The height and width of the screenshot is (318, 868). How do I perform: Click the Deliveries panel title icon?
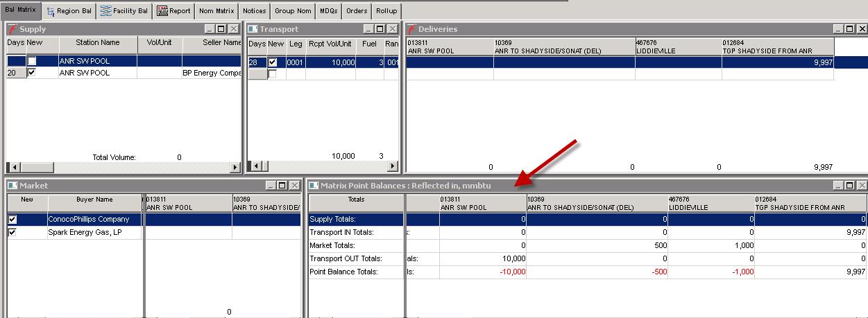411,29
